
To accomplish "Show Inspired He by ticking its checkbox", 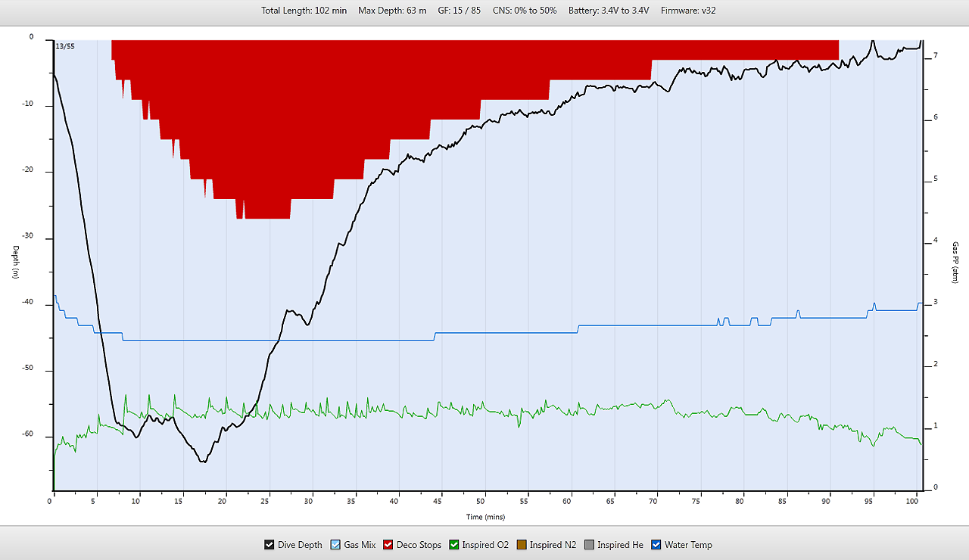I will [587, 545].
